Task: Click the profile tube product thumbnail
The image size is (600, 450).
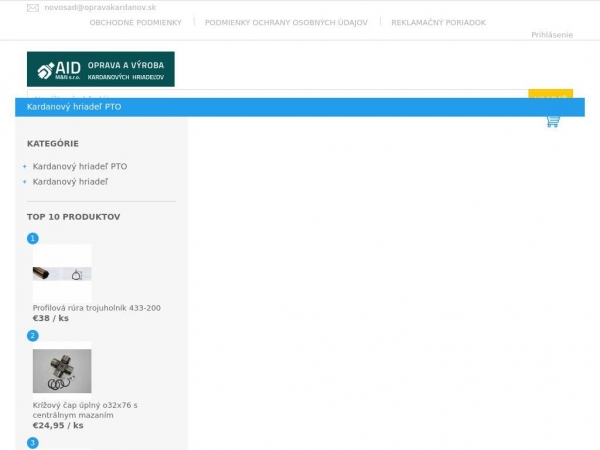Action: coord(62,274)
